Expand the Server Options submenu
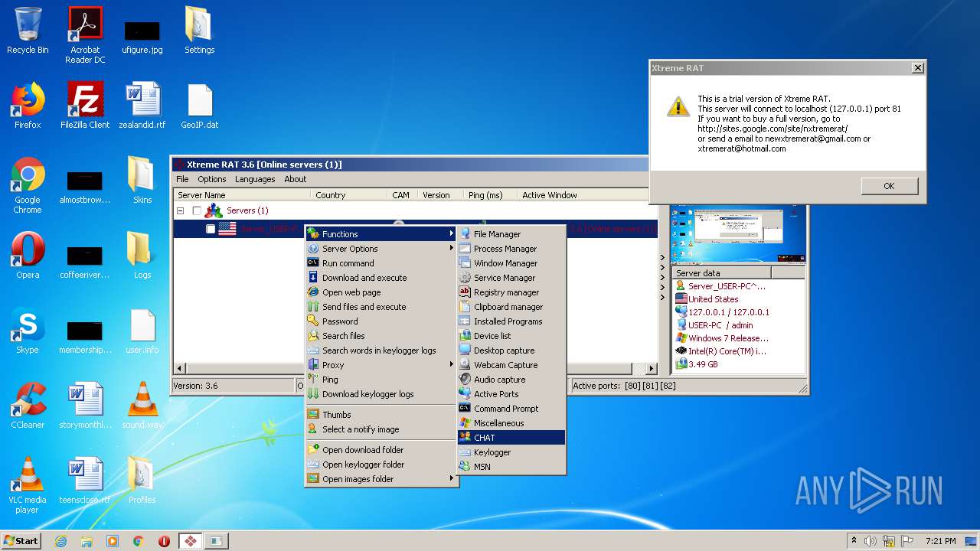The width and height of the screenshot is (980, 551). 381,249
